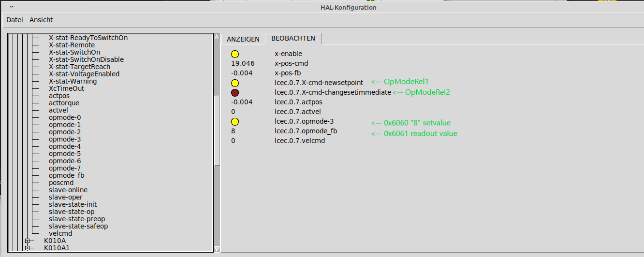Select acttorque pin in the tree

coord(64,103)
